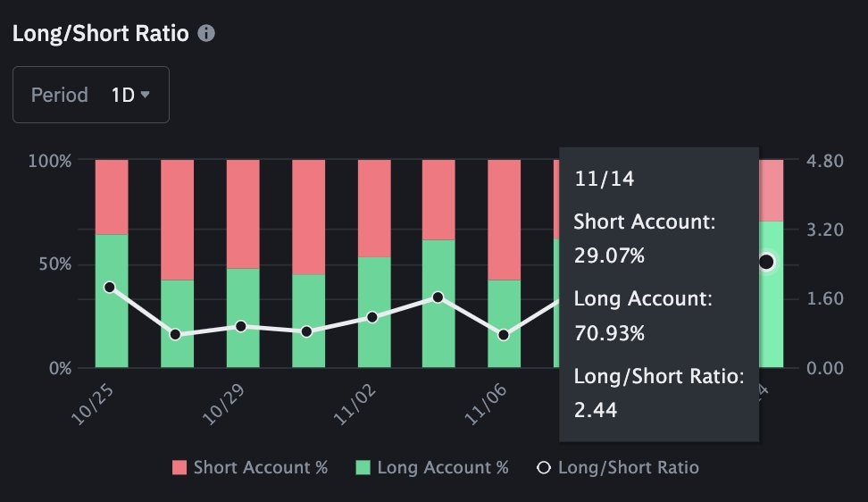Click the 11/06 ratio line data point
This screenshot has width=868, height=502.
504,335
